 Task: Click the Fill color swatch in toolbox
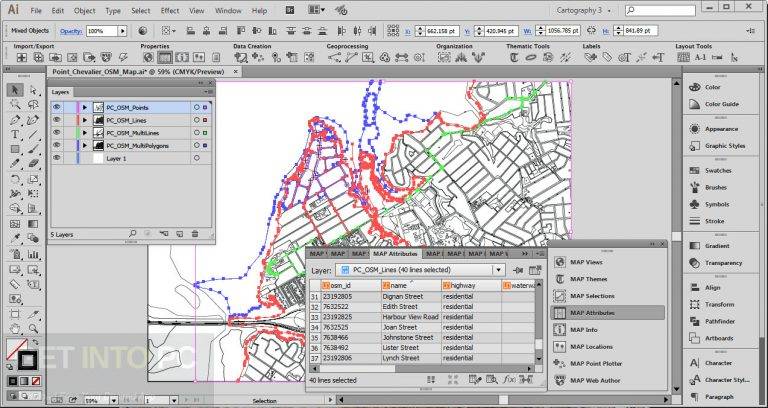click(x=17, y=349)
